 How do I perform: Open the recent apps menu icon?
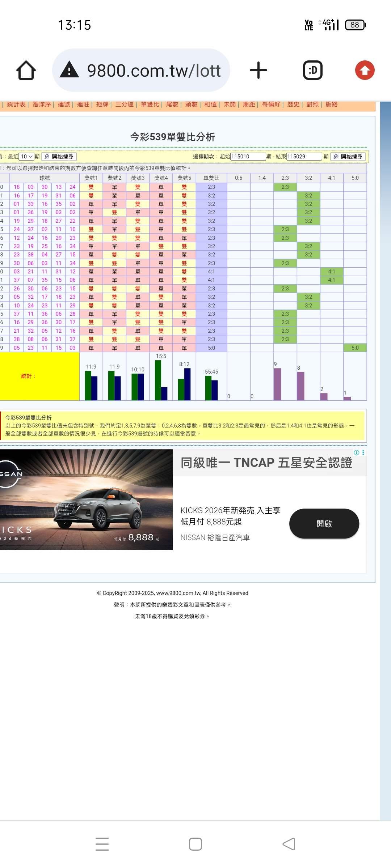102,844
